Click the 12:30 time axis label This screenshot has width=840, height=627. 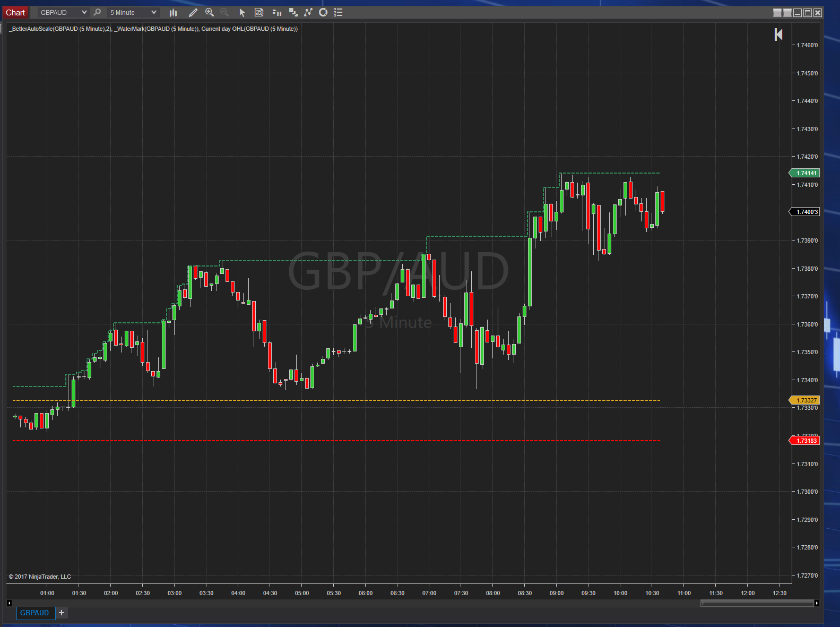pyautogui.click(x=780, y=593)
